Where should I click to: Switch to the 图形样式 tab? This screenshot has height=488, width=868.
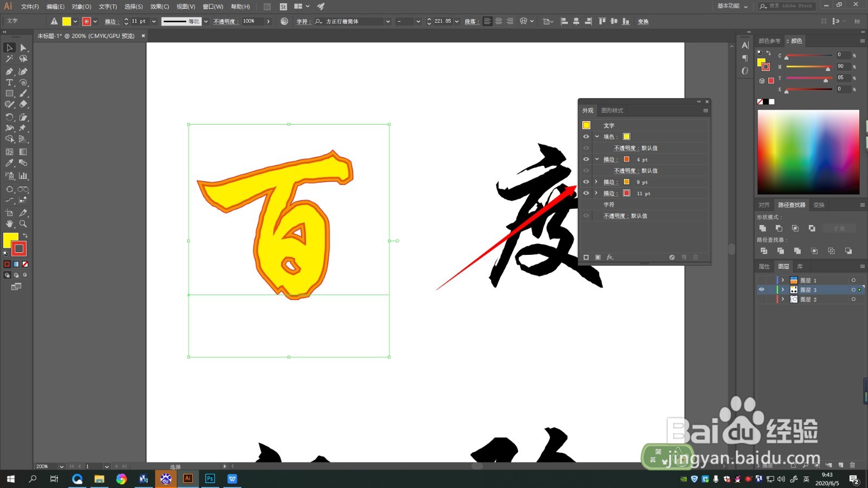coord(612,111)
